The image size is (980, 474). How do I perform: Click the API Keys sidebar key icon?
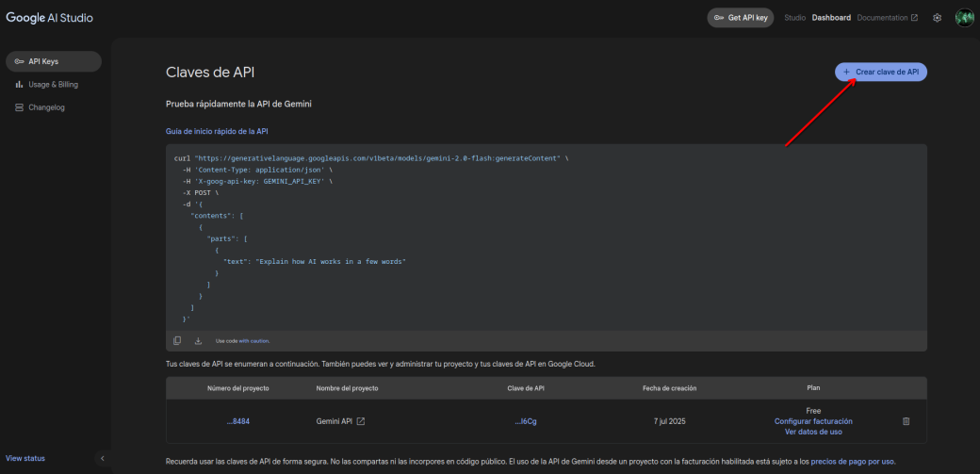(x=19, y=61)
